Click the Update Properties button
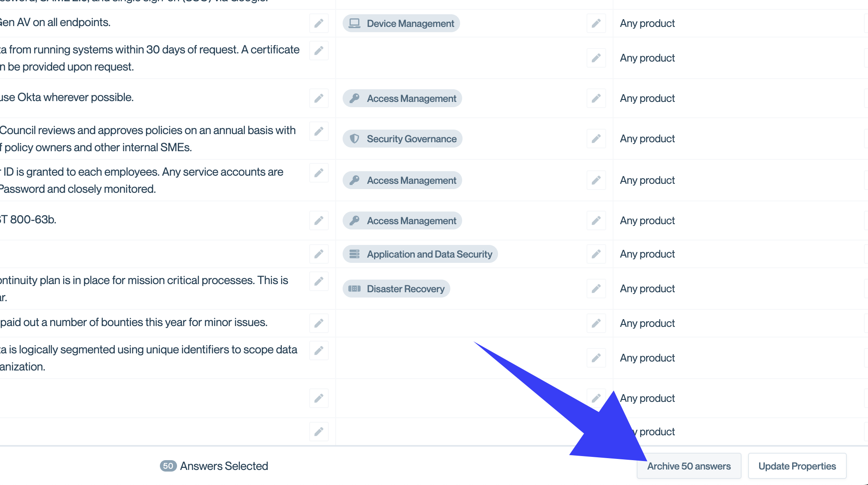 click(x=797, y=466)
